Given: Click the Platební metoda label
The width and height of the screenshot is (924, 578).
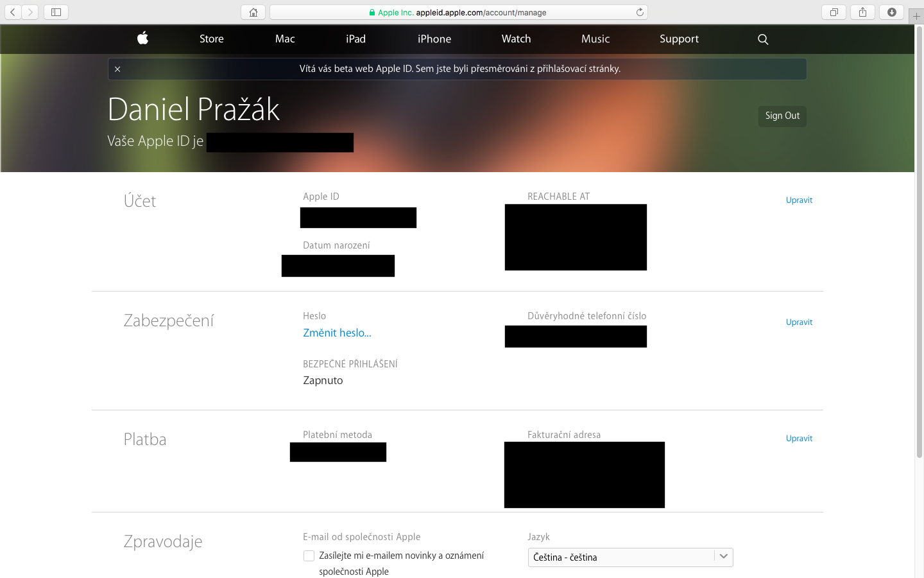Looking at the screenshot, I should [338, 435].
